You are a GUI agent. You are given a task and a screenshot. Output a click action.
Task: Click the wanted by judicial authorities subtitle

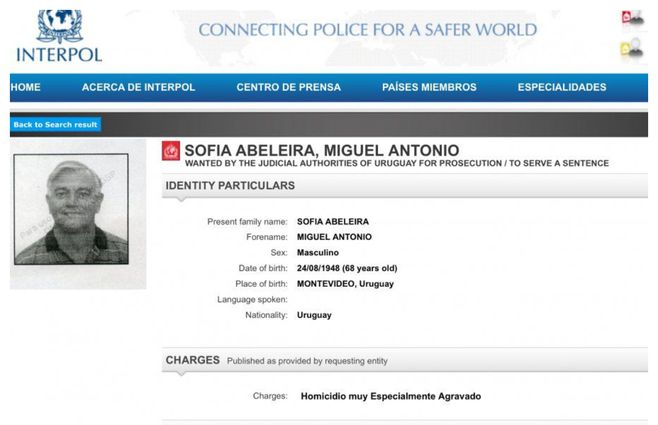397,163
